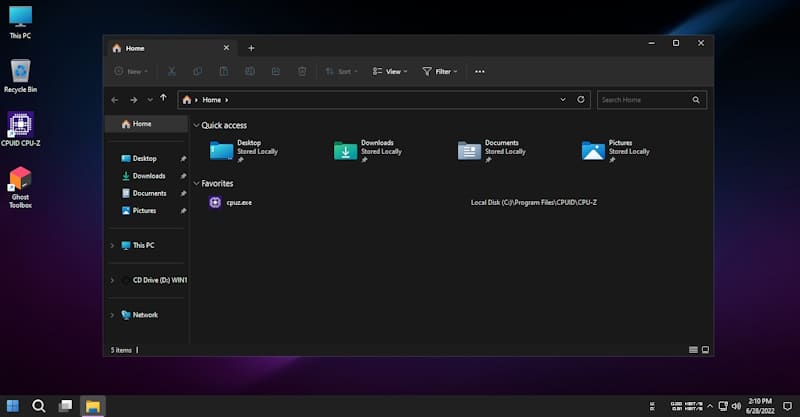Click the Recycle Bin desktop icon
Viewport: 800px width, 417px height.
point(20,70)
